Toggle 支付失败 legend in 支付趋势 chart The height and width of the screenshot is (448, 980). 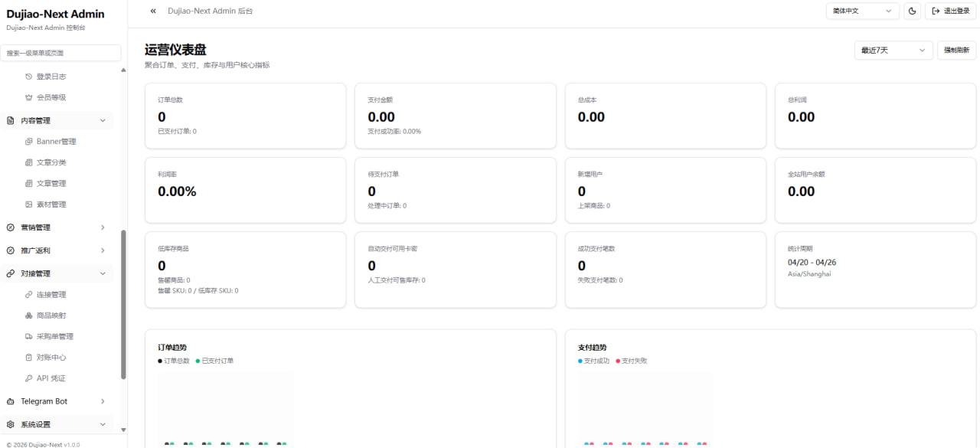click(632, 361)
